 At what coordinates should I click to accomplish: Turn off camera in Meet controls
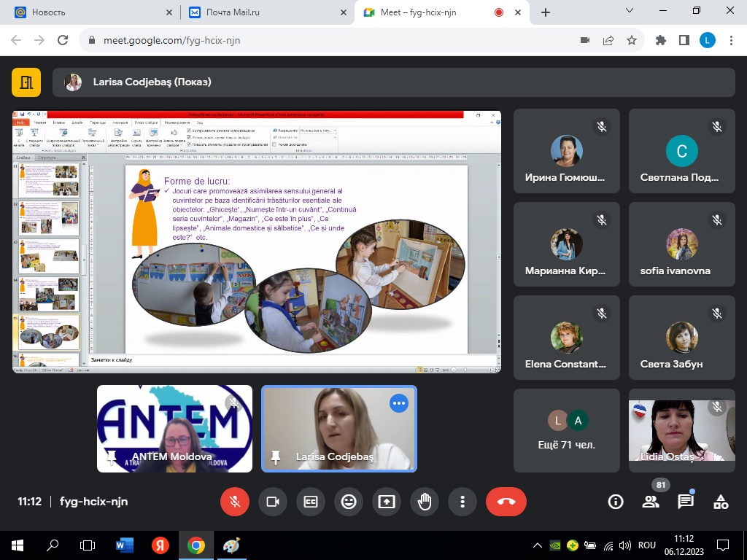point(273,502)
